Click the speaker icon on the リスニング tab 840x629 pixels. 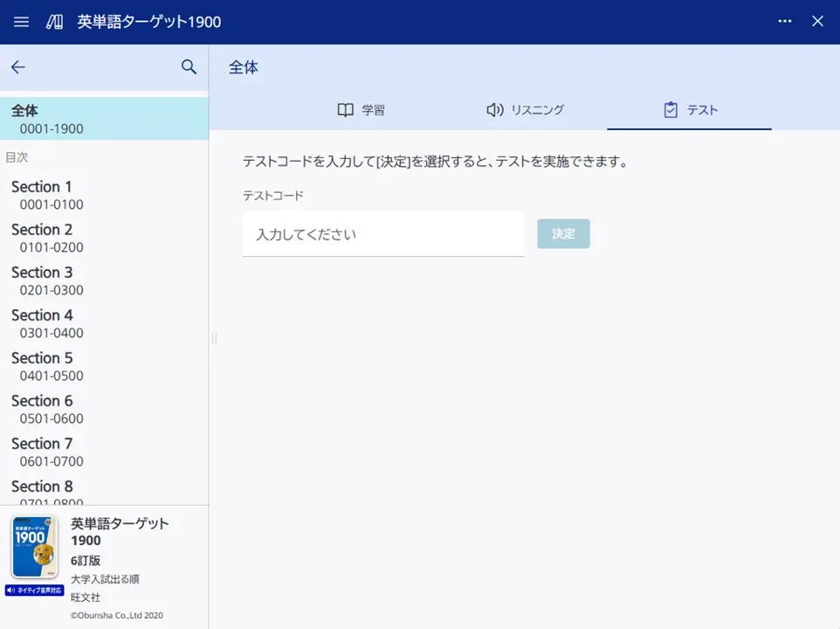point(495,109)
